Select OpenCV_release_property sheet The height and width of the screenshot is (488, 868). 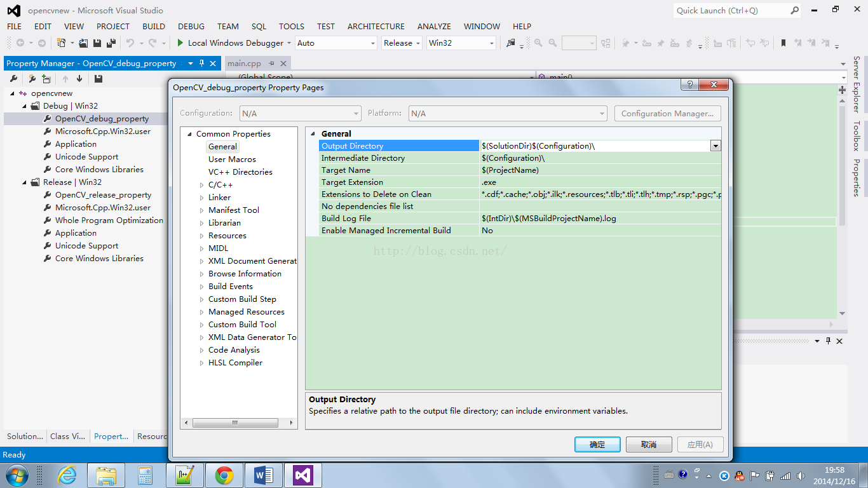pyautogui.click(x=103, y=195)
